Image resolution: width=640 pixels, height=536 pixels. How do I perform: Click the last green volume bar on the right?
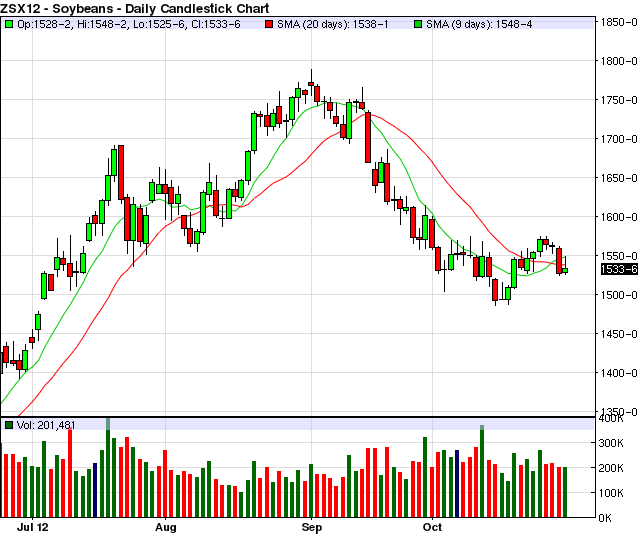(x=565, y=492)
